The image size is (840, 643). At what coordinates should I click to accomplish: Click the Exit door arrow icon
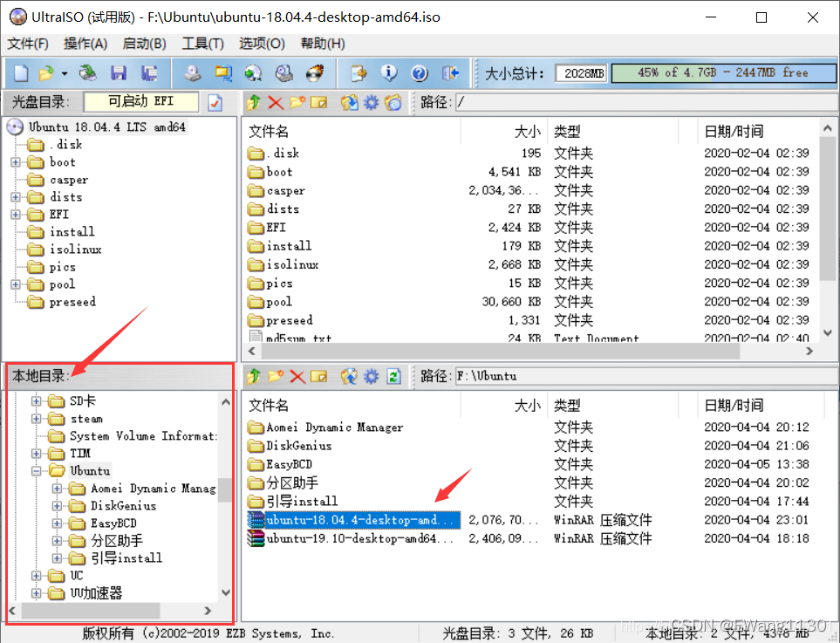(451, 73)
